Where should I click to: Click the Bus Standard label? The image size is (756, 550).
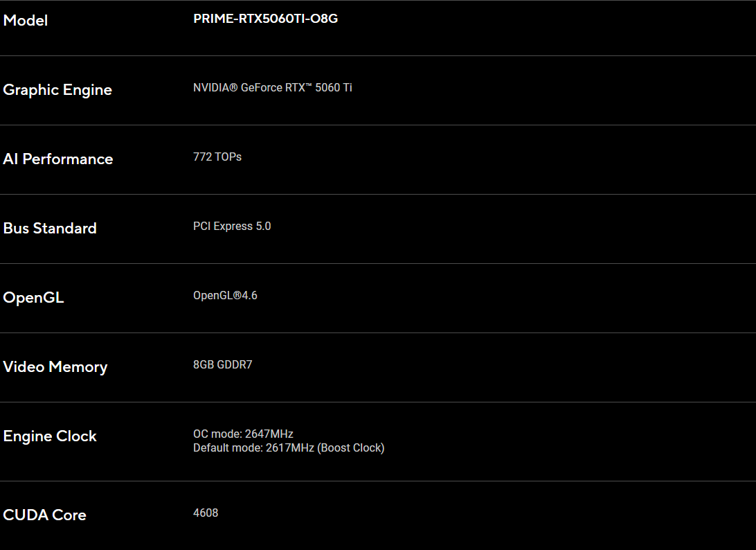tap(50, 228)
